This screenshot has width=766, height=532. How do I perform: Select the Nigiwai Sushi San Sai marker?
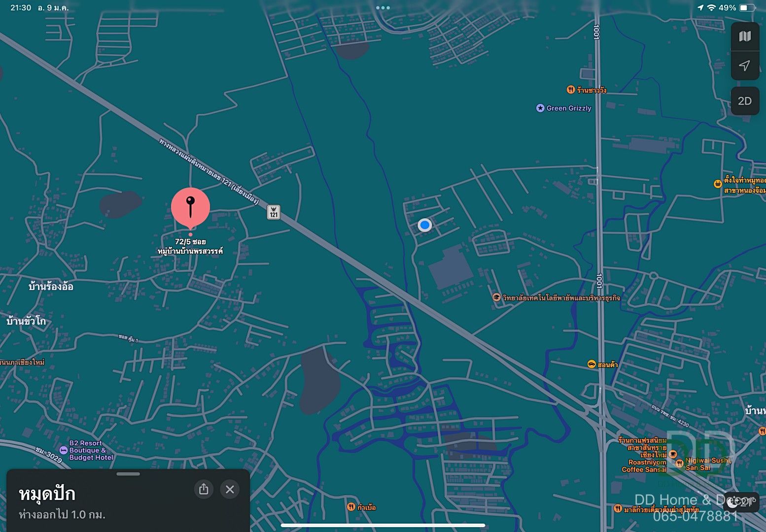click(680, 464)
